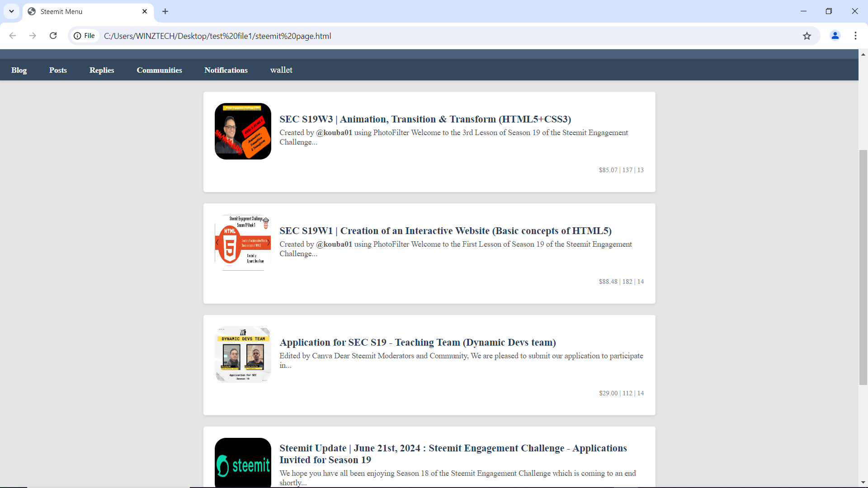Open a new tab with the plus icon
868x488 pixels.
(x=165, y=11)
